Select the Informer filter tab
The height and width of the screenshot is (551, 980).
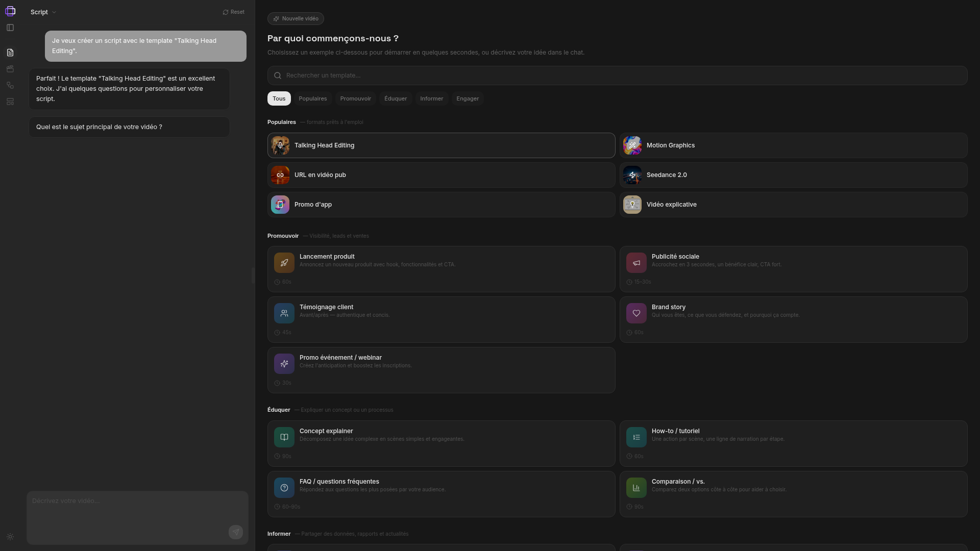point(432,98)
